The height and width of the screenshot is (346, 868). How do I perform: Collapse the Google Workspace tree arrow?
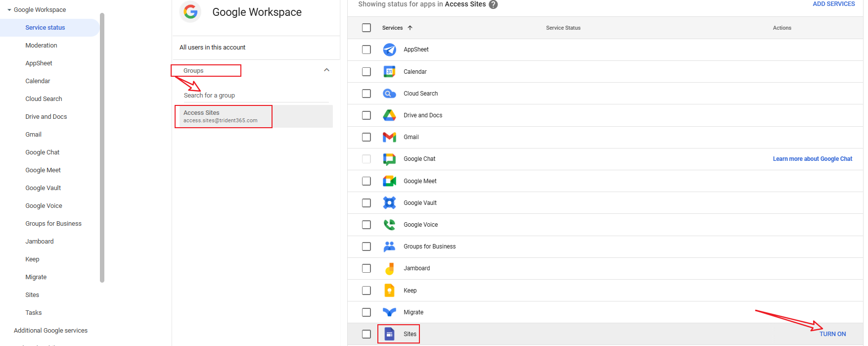click(x=9, y=10)
